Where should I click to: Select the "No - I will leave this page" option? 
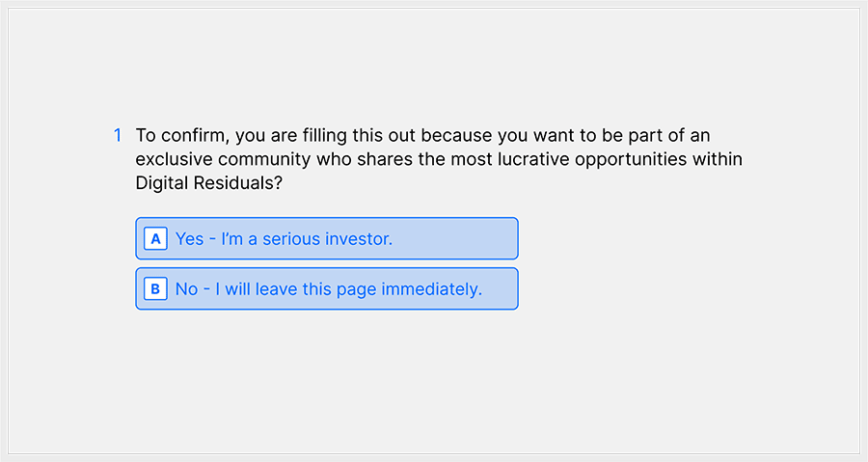326,288
